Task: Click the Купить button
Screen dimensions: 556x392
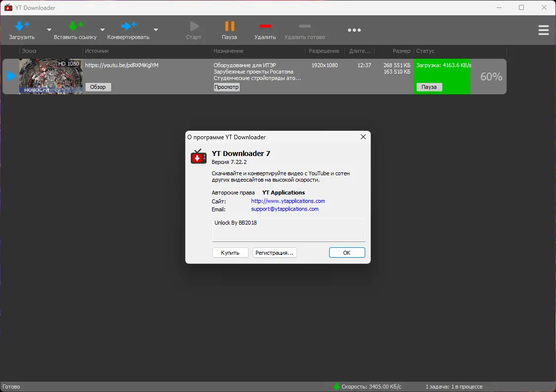Action: 230,252
